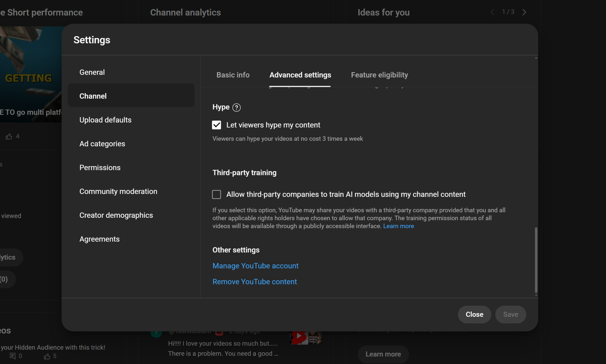Open General settings in the sidebar
The height and width of the screenshot is (364, 606).
pos(92,72)
